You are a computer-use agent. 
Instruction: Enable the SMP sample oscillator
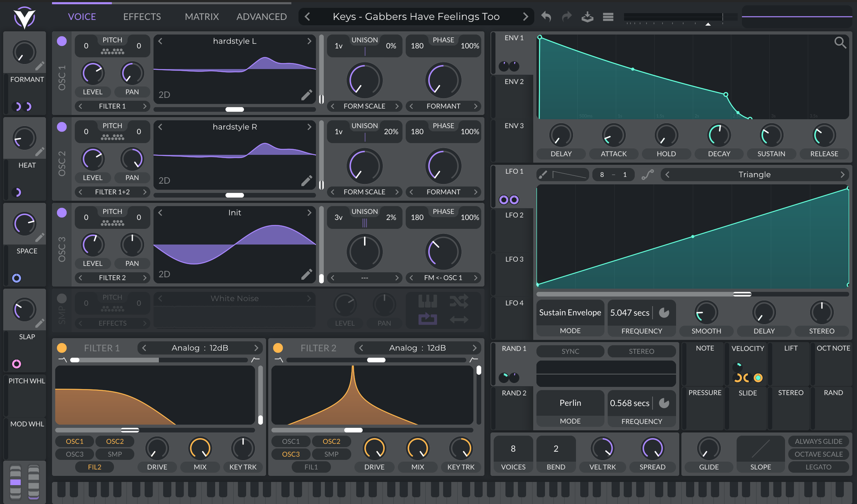point(62,298)
